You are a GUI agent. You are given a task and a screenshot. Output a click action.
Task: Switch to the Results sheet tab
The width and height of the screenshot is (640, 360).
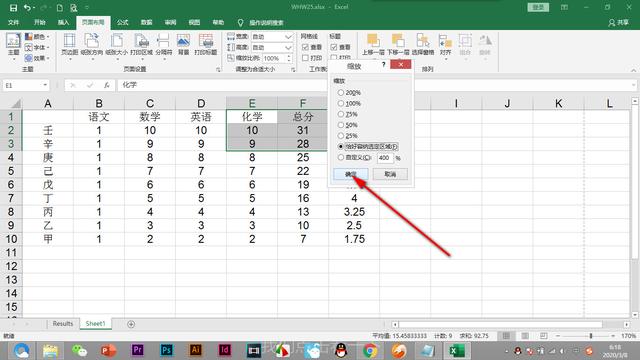pos(62,324)
